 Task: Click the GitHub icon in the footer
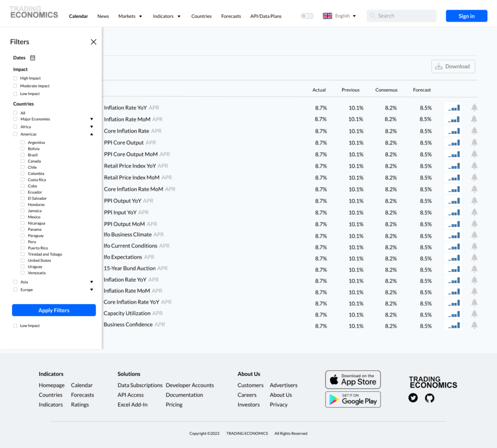430,398
